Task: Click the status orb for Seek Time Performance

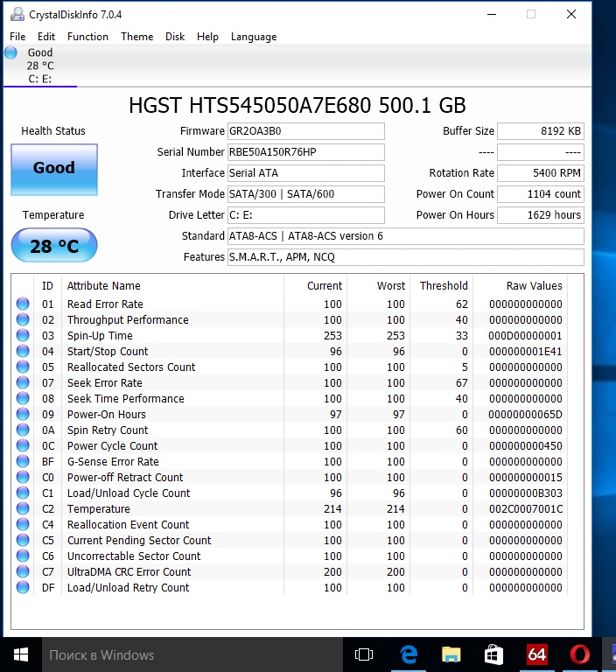Action: pyautogui.click(x=23, y=399)
